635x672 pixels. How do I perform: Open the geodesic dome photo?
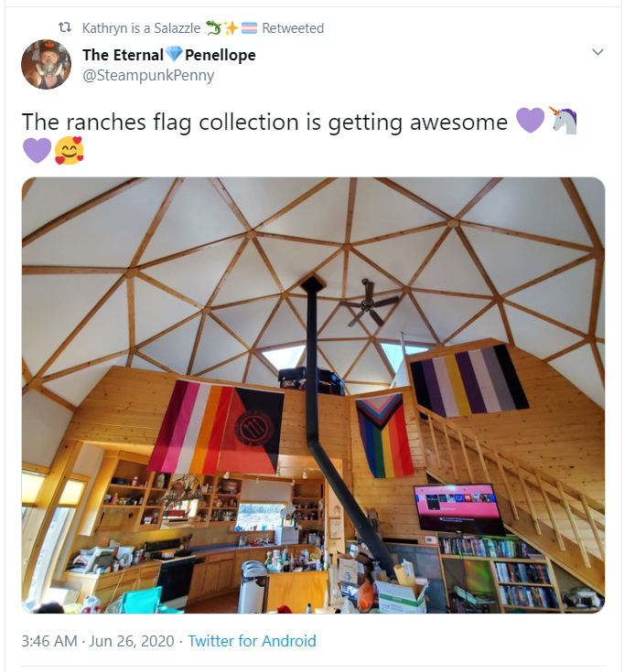(314, 395)
